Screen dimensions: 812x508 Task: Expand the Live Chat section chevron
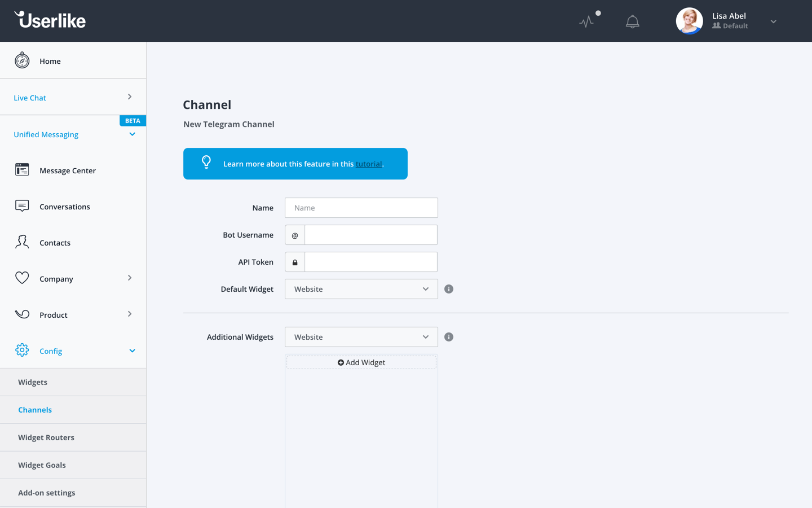coord(130,97)
